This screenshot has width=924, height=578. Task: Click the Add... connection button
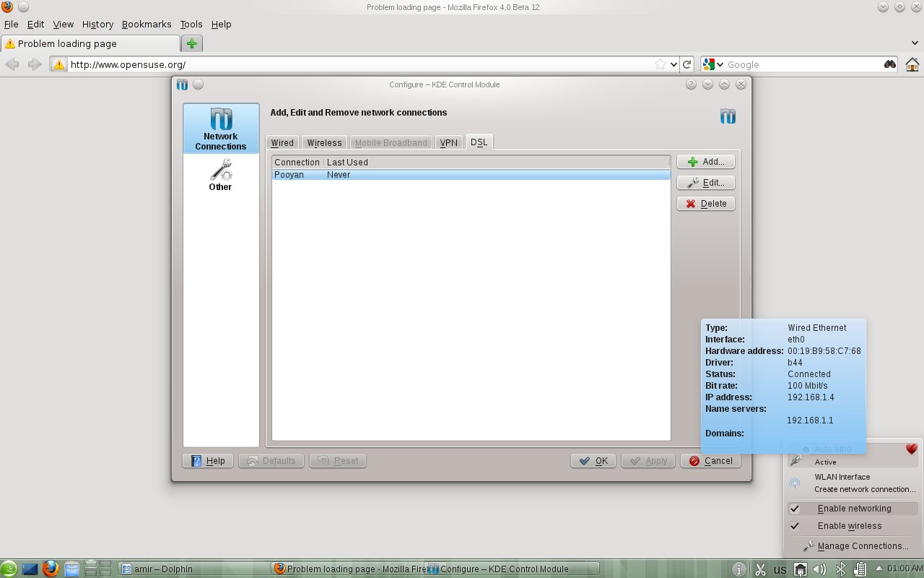click(x=706, y=162)
